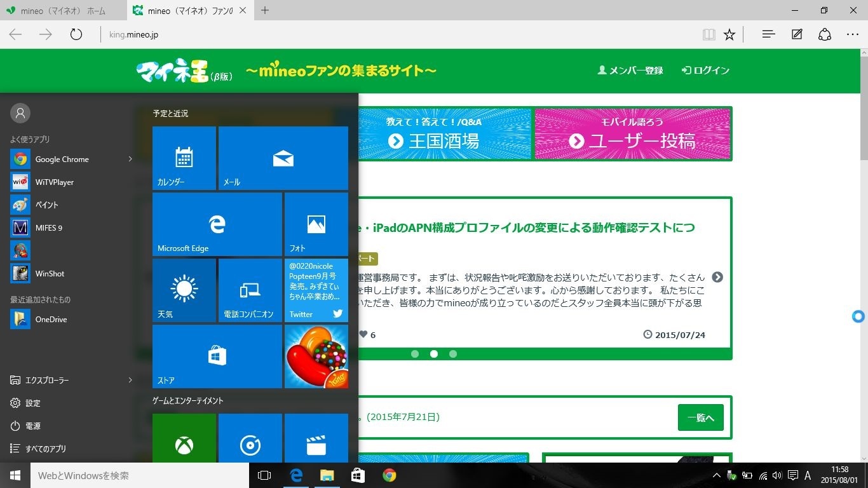
Task: Expand Google Chrome jump list arrow
Action: [130, 159]
